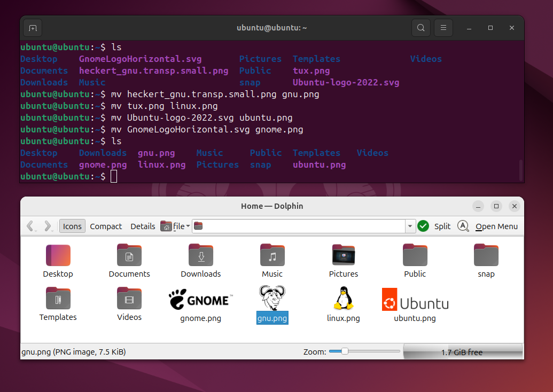Screen dimensions: 553x392
Task: Click the Dolphin Zoom slider handle
Action: [345, 351]
